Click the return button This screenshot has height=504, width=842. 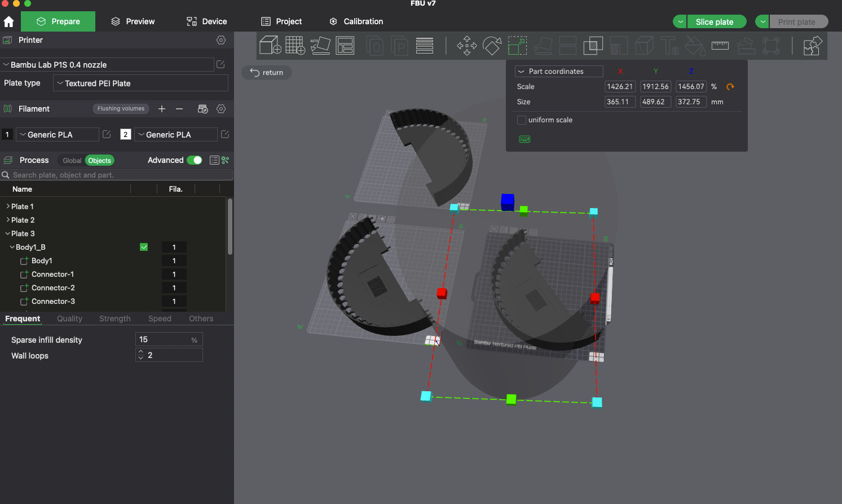pos(267,72)
